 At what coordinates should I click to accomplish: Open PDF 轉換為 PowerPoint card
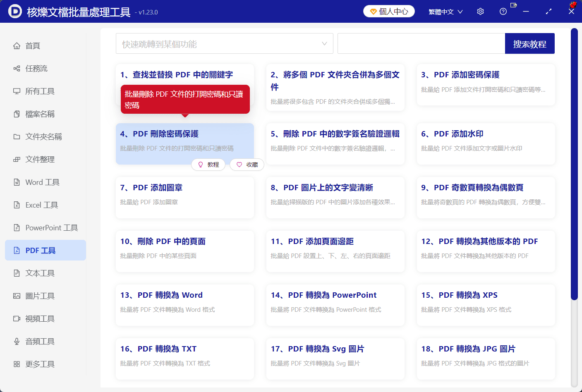335,305
